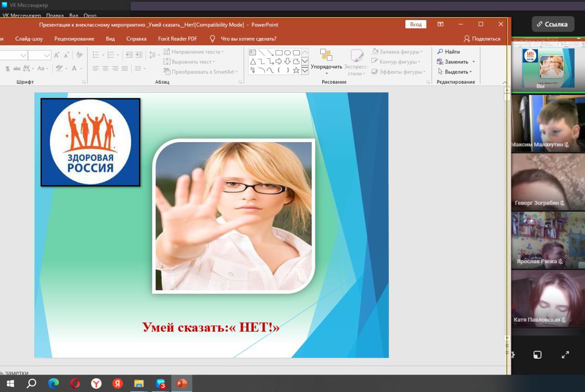
Task: Toggle fullscreen in the VK call
Action: (x=565, y=355)
